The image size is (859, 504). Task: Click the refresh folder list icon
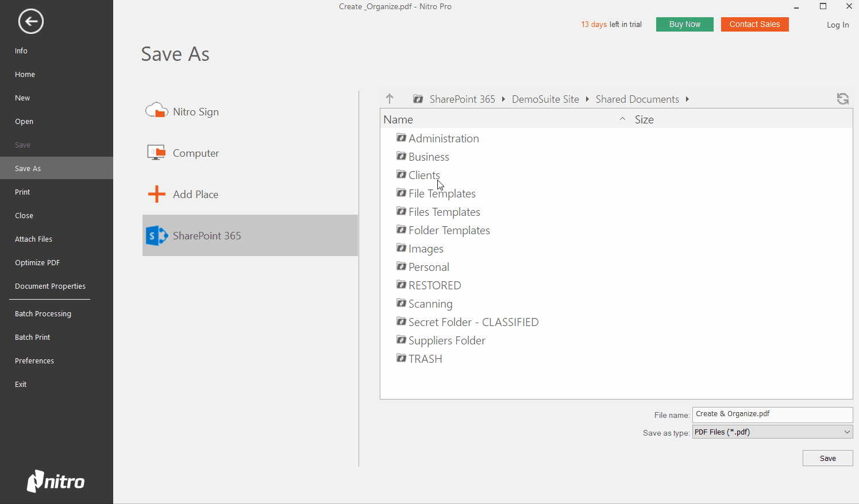click(842, 99)
